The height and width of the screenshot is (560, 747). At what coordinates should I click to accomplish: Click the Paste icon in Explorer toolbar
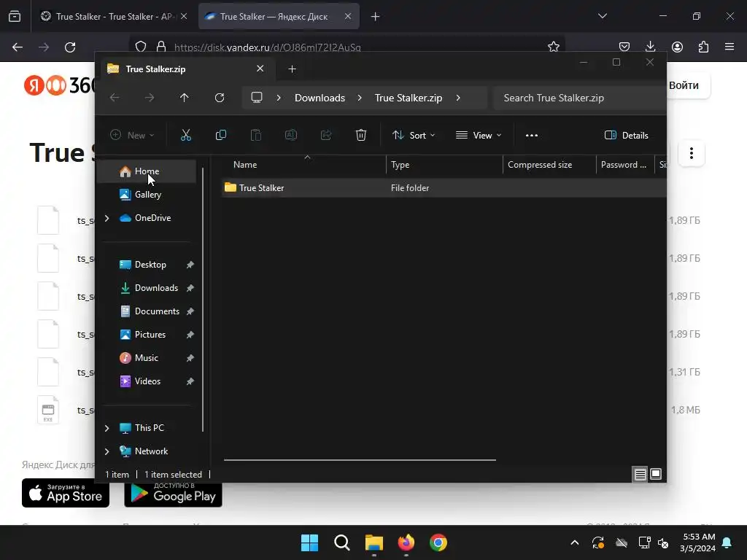click(256, 135)
